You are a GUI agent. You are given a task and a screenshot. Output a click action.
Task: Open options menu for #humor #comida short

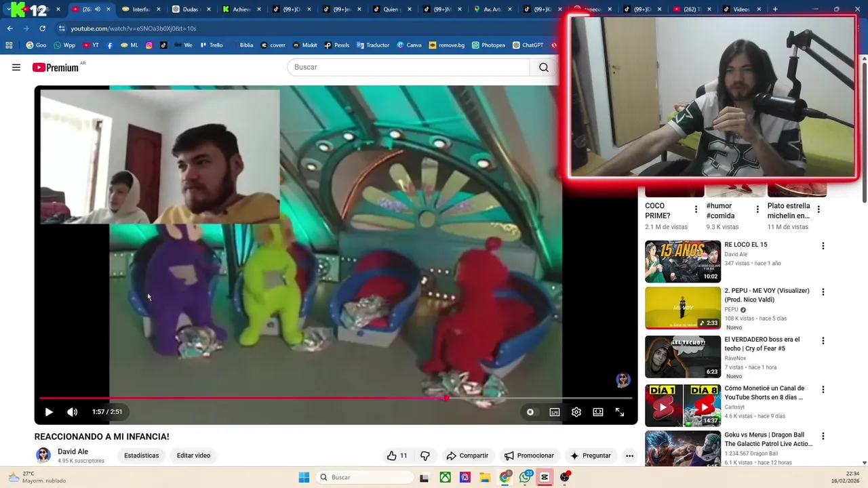pos(757,209)
